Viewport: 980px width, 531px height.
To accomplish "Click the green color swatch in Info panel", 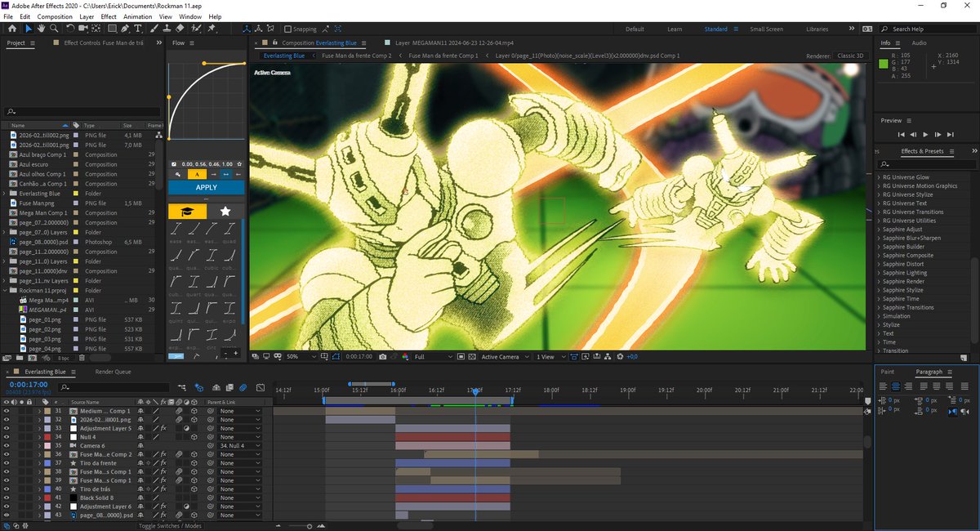I will (883, 65).
